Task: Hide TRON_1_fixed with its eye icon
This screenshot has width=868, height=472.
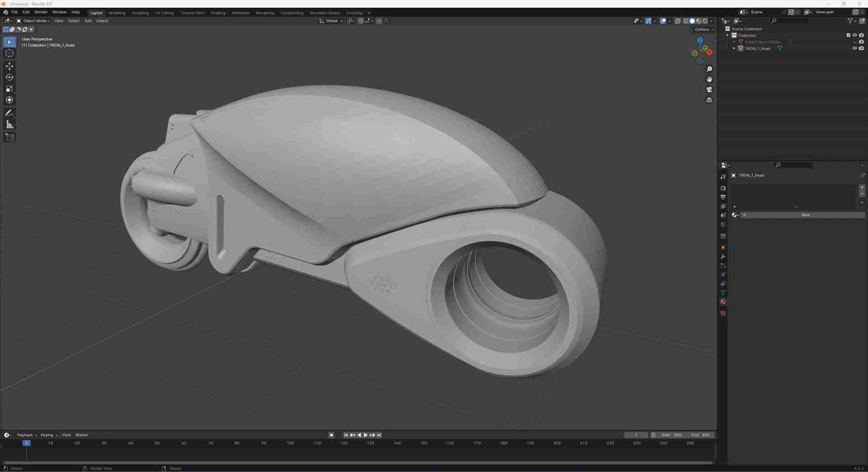Action: pyautogui.click(x=854, y=48)
